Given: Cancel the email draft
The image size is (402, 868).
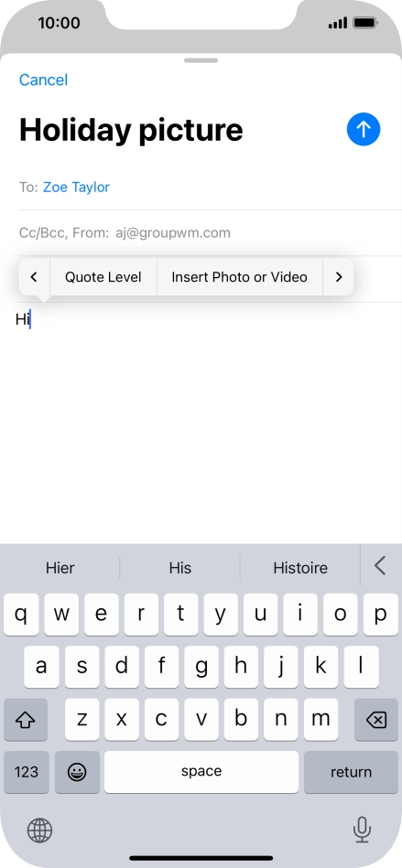Looking at the screenshot, I should coord(43,80).
